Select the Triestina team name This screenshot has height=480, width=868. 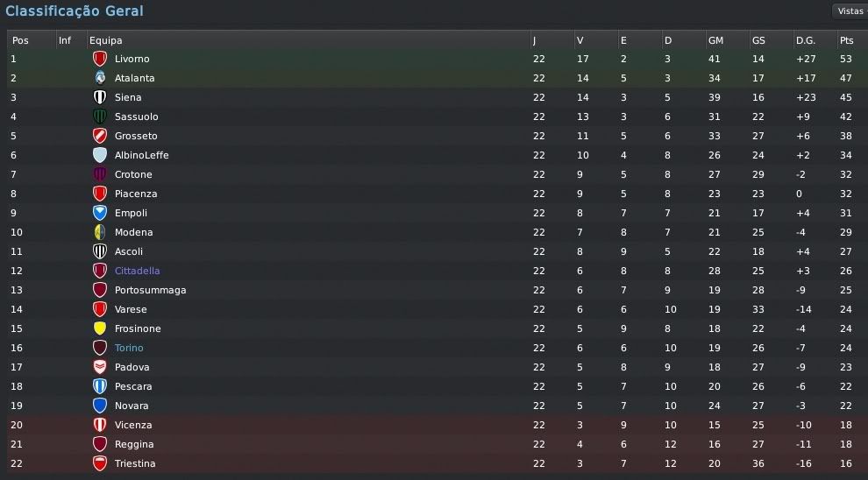(135, 463)
